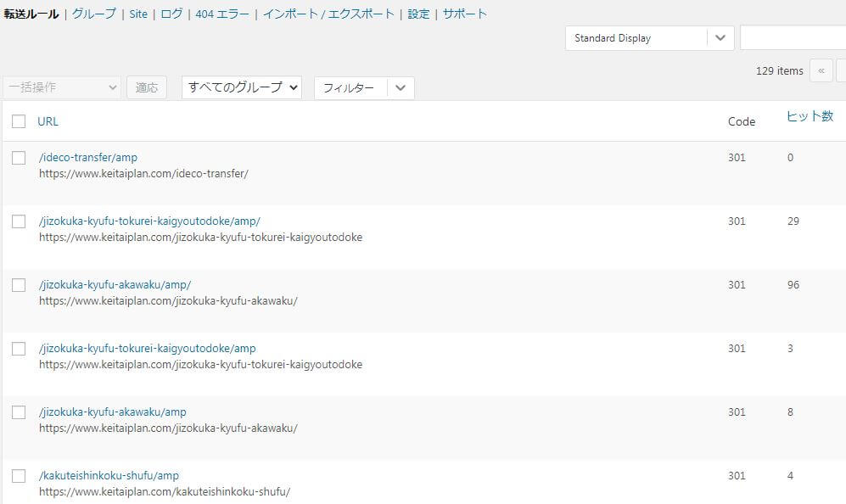Check the /jizokuka-kyufu-akawaku/amp row checkbox (8 hits)
This screenshot has width=846, height=504.
[x=19, y=412]
